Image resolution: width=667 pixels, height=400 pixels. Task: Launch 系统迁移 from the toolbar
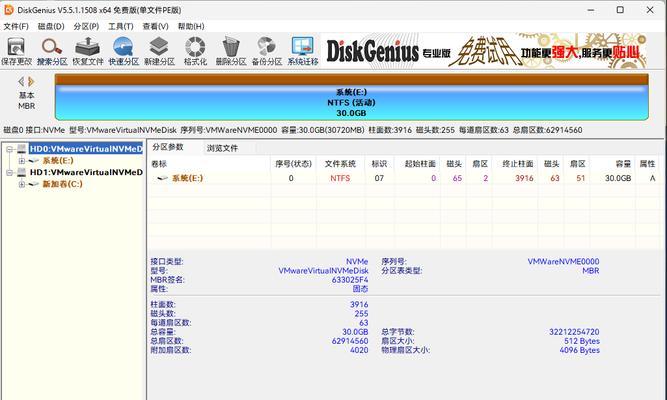click(302, 51)
